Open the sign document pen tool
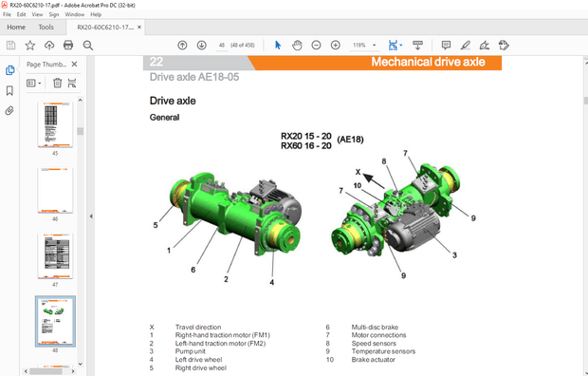The width and height of the screenshot is (588, 376). pos(485,46)
